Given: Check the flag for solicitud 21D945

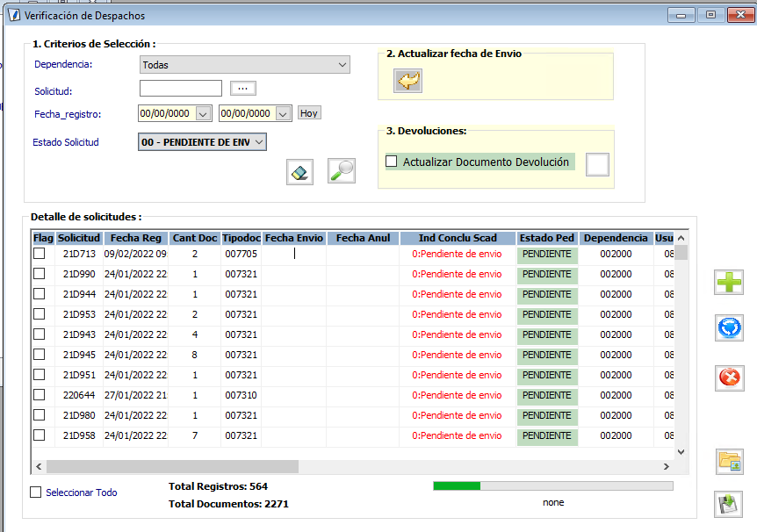Looking at the screenshot, I should coord(40,355).
